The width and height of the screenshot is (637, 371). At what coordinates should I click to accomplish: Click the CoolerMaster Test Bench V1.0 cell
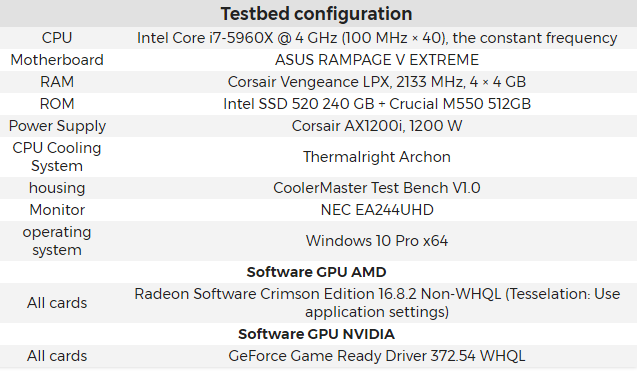377,188
